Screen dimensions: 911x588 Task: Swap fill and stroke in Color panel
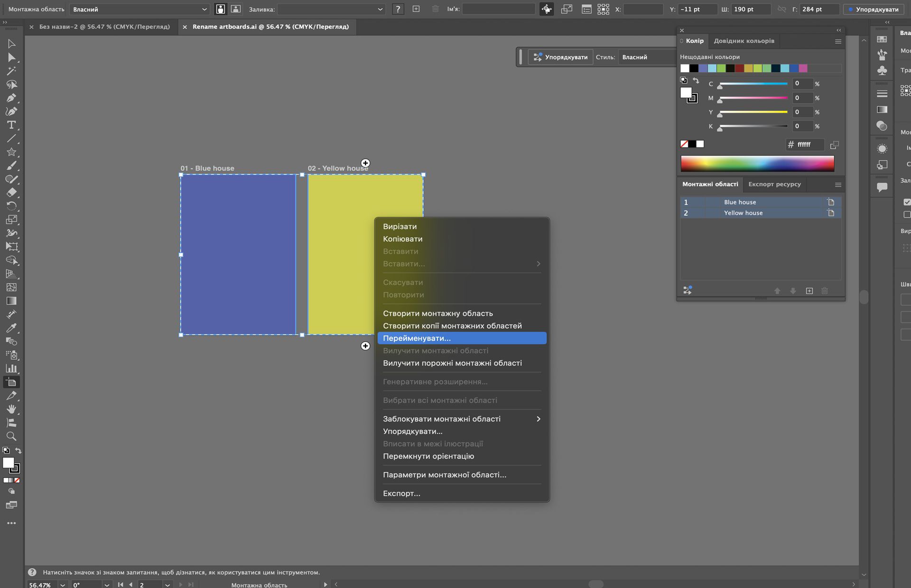[x=696, y=81]
